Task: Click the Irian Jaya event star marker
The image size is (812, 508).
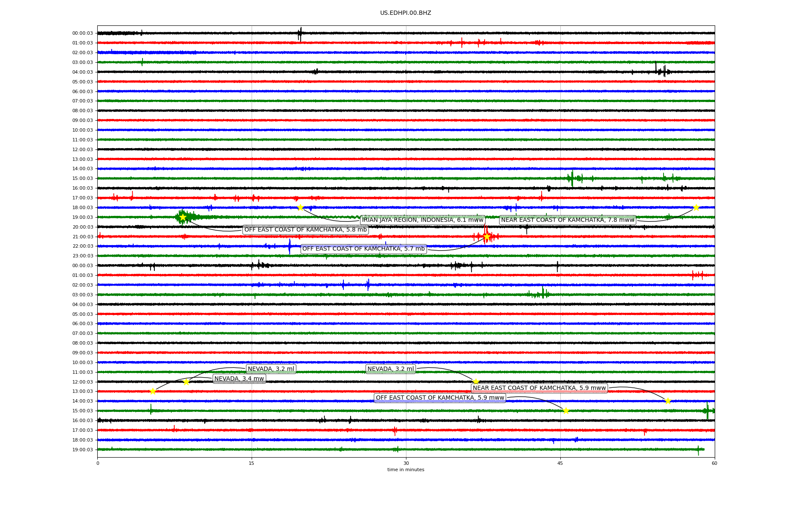Action: (x=300, y=207)
